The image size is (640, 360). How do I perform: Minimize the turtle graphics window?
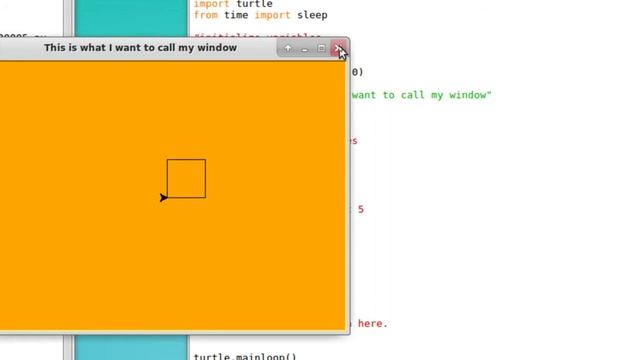pyautogui.click(x=304, y=49)
